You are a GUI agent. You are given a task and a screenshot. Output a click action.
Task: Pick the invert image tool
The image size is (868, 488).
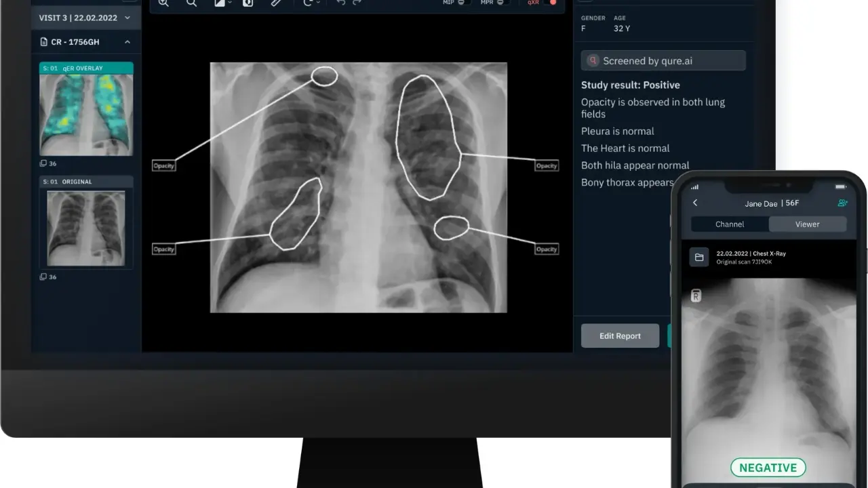[x=248, y=3]
